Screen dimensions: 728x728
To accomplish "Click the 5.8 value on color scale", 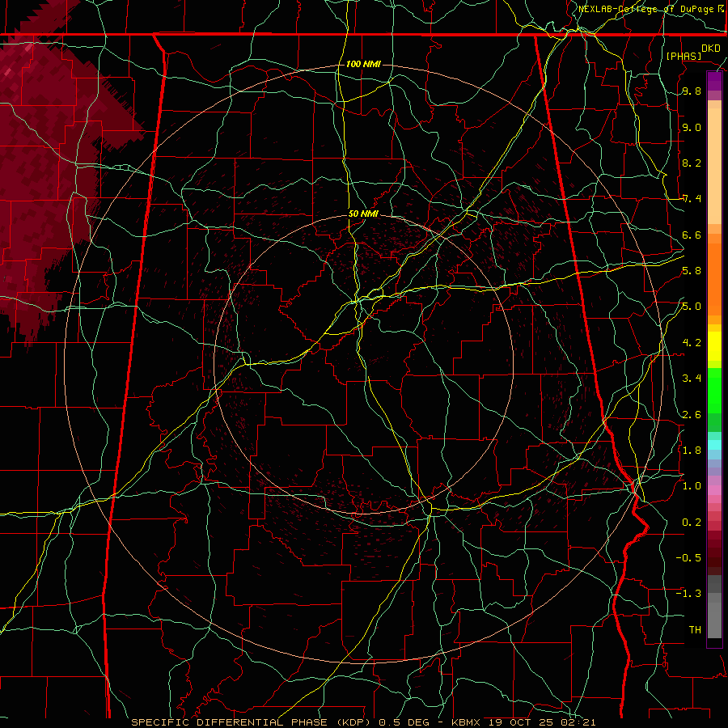I will (692, 271).
